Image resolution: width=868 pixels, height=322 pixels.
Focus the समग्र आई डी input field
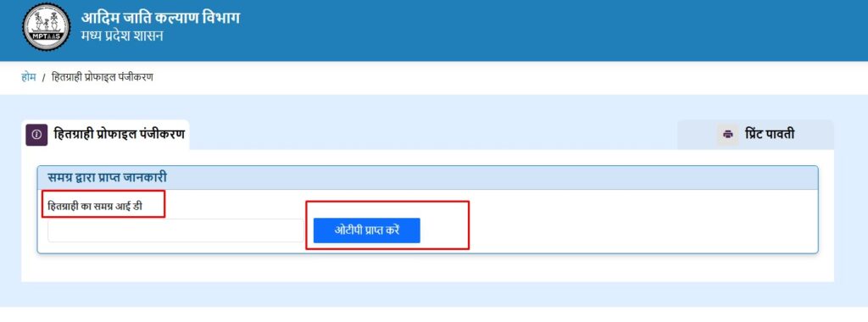176,230
